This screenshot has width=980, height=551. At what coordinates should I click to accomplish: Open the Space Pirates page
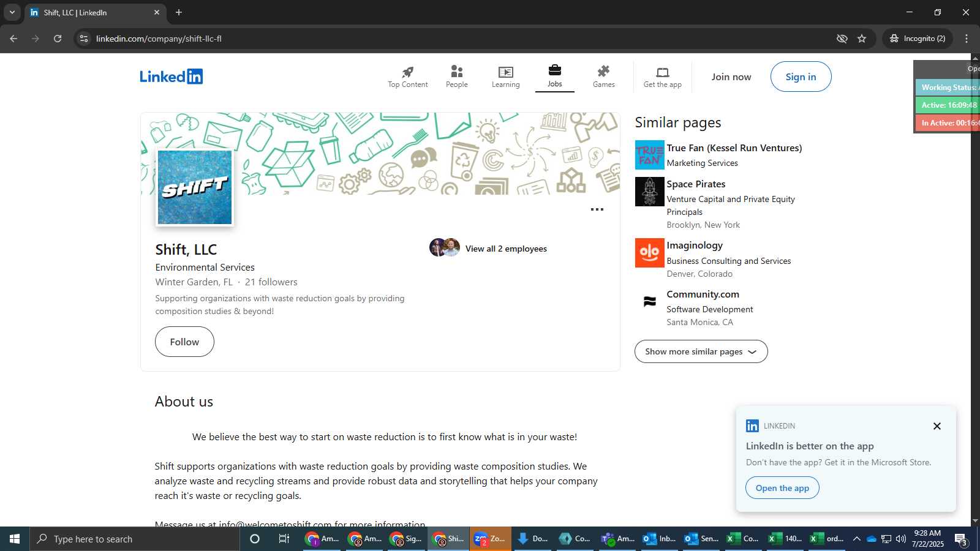tap(696, 184)
